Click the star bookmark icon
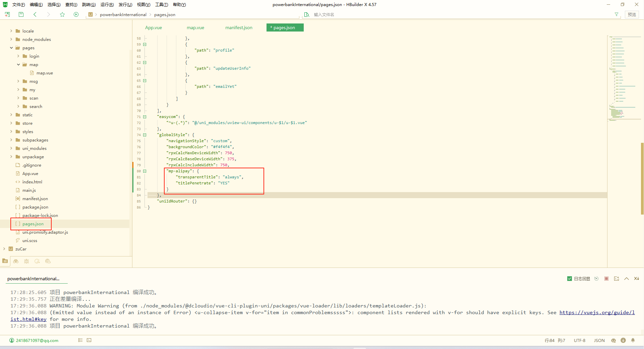 coord(62,14)
